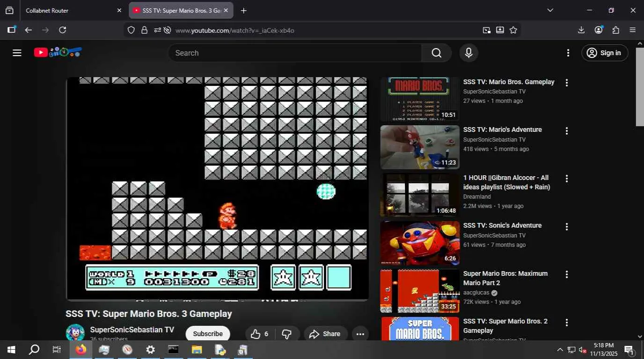Open the Firefox account menu
This screenshot has height=359, width=644.
(x=599, y=30)
